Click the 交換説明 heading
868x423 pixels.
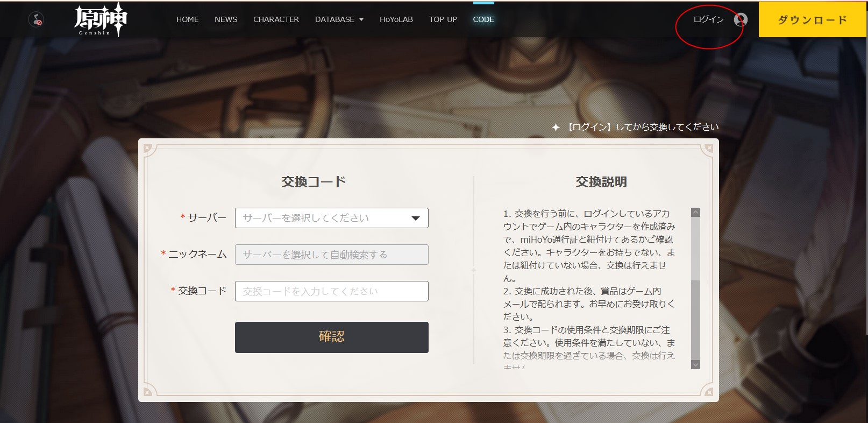[601, 182]
